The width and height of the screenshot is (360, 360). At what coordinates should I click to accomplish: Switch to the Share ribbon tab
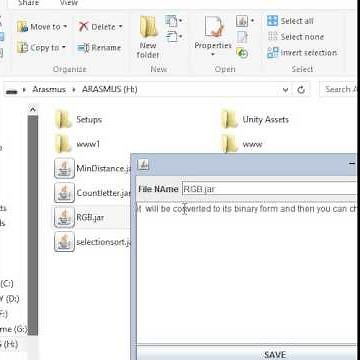(x=28, y=3)
